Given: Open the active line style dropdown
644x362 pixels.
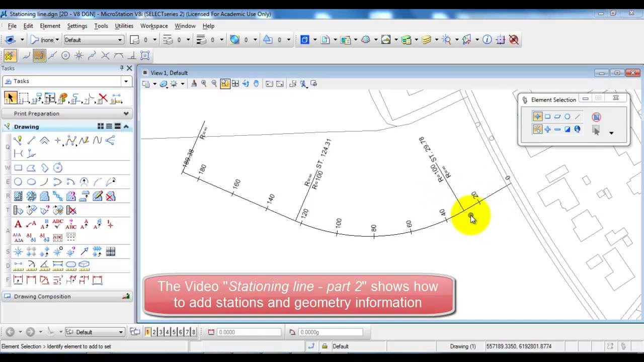Looking at the screenshot, I should click(188, 40).
